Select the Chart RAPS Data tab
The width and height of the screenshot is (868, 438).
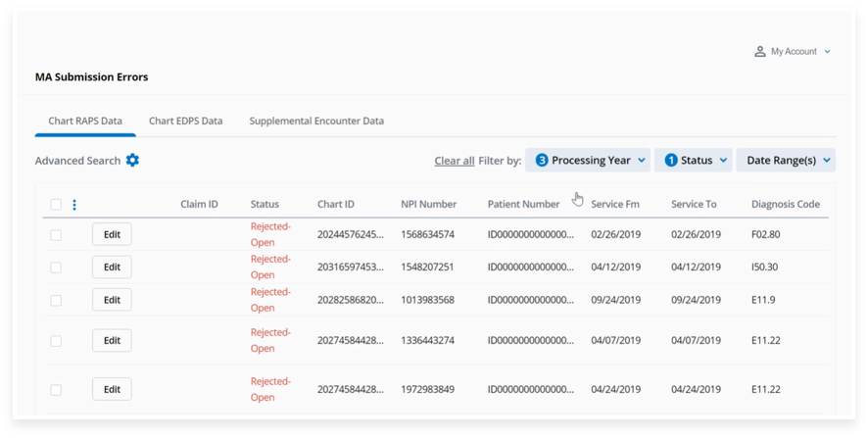[x=85, y=122]
